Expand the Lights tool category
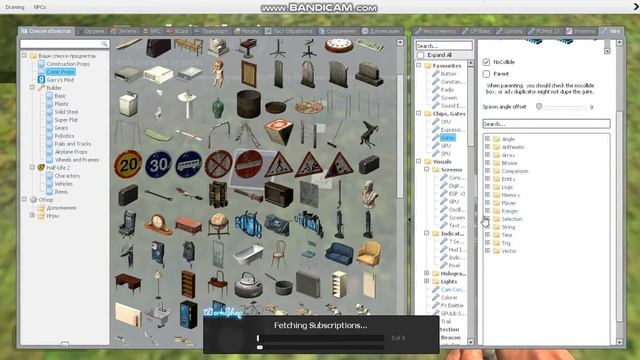Viewport: 640px width, 360px height. [427, 281]
